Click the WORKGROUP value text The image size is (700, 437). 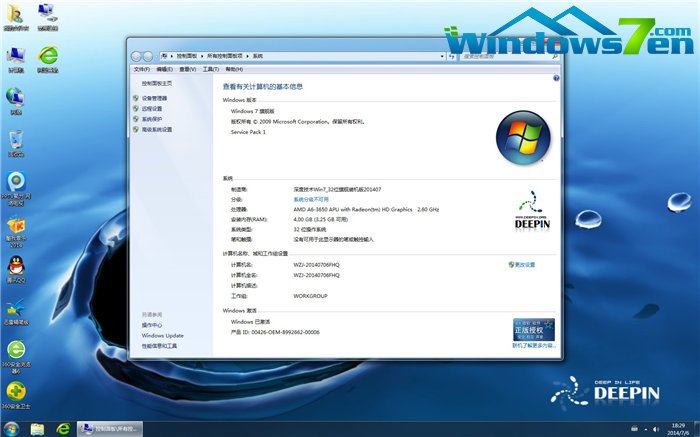coord(310,296)
